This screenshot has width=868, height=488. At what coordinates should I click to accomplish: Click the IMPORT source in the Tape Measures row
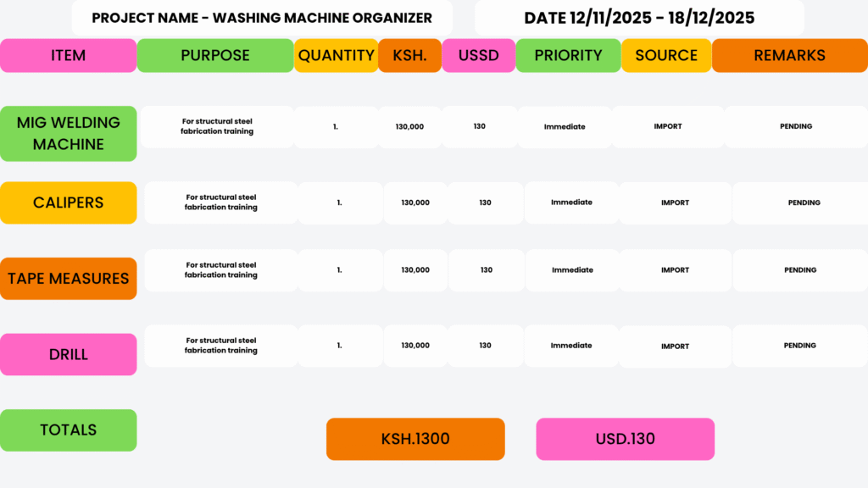(675, 270)
